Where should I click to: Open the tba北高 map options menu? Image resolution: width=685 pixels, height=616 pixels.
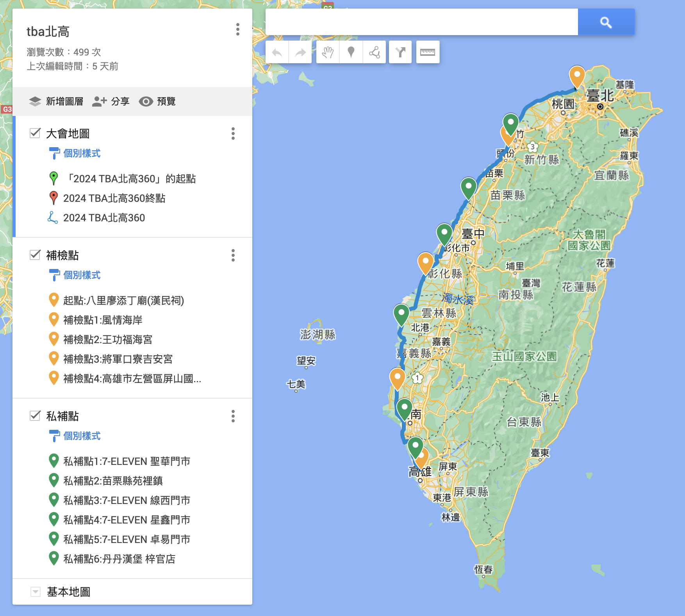pyautogui.click(x=237, y=29)
